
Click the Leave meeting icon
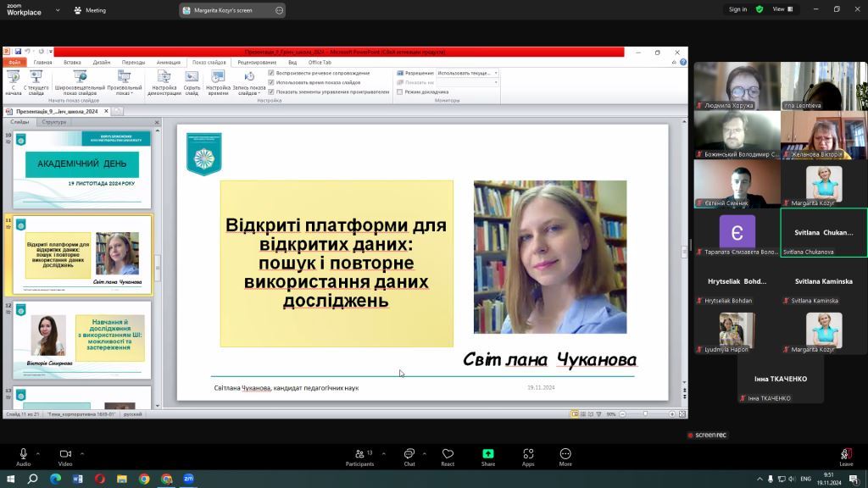tap(846, 454)
